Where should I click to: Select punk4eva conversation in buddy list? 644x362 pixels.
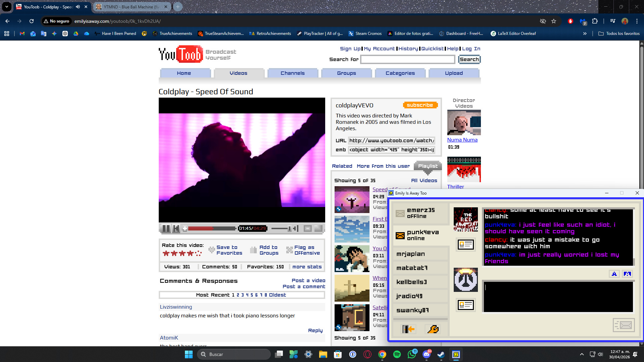pos(421,235)
